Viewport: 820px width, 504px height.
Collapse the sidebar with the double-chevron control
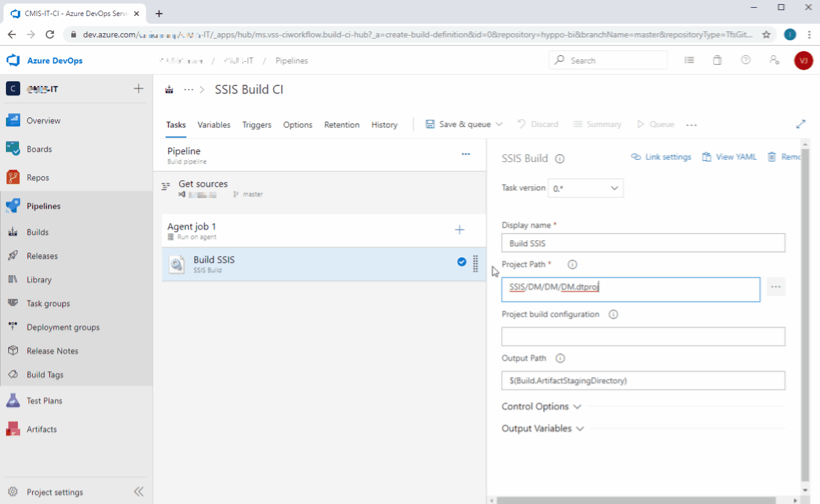[x=138, y=491]
